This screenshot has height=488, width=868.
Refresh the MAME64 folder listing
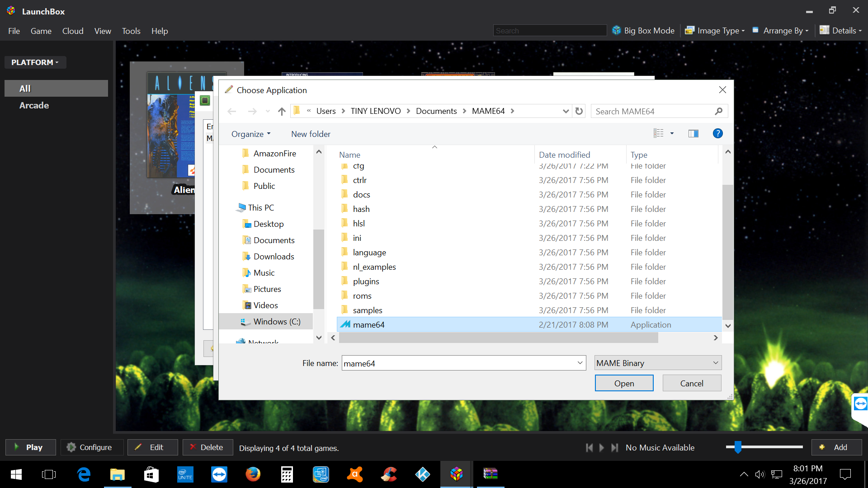tap(579, 111)
